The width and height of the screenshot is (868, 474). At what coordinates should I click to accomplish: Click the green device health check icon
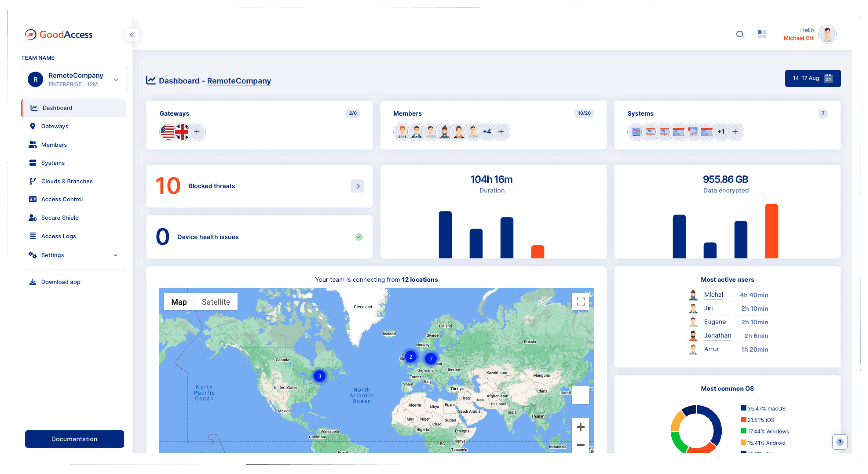[359, 237]
